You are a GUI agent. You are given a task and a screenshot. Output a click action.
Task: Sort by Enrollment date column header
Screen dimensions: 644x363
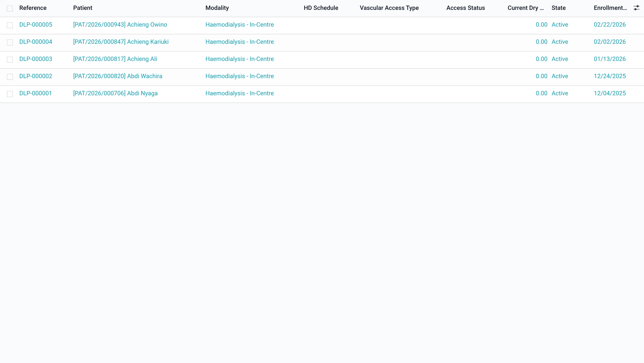pos(610,8)
